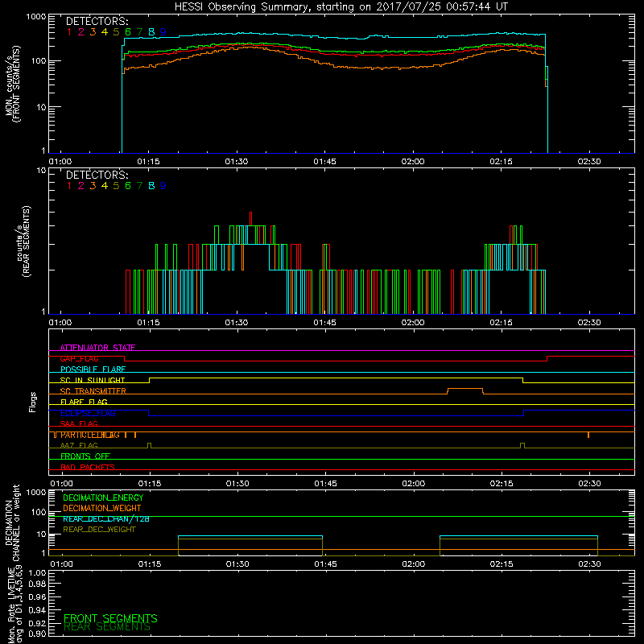Click the HESSI Observing Summary title text
The height and width of the screenshot is (644, 644).
click(x=341, y=7)
